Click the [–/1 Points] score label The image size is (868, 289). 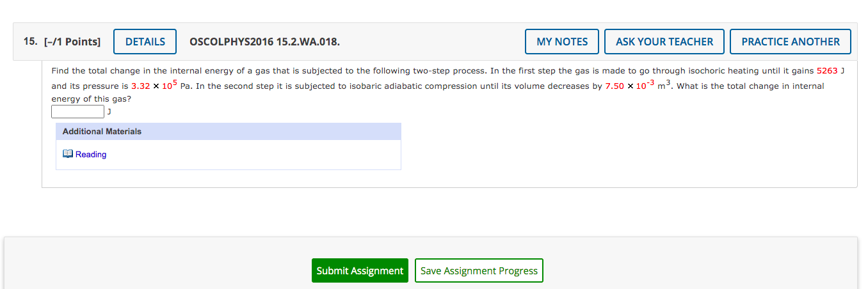72,42
